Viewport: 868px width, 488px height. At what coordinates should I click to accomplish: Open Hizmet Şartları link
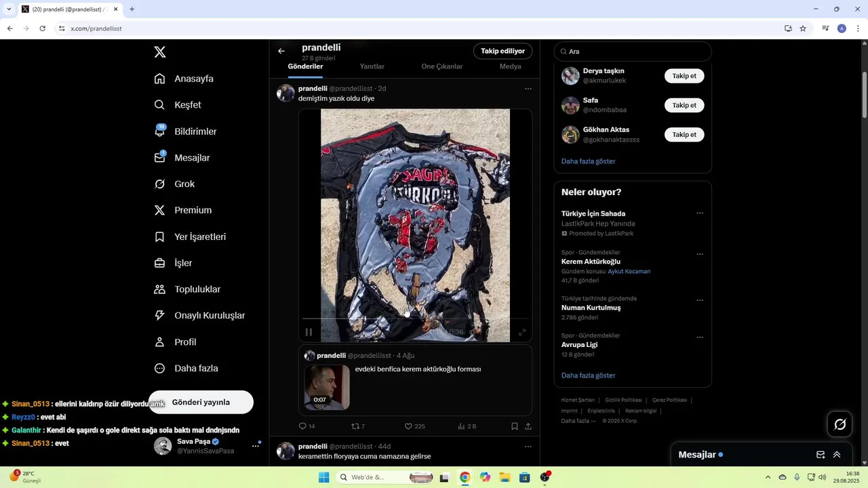point(578,400)
